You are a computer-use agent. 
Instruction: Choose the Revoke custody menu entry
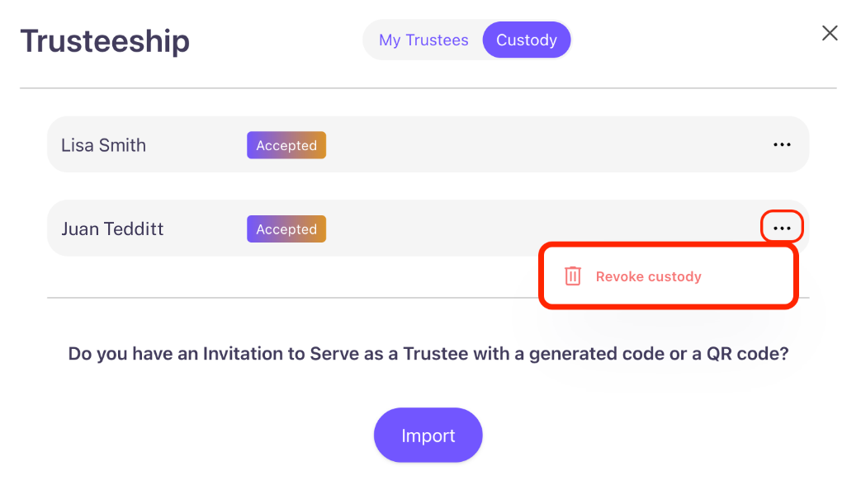point(648,276)
